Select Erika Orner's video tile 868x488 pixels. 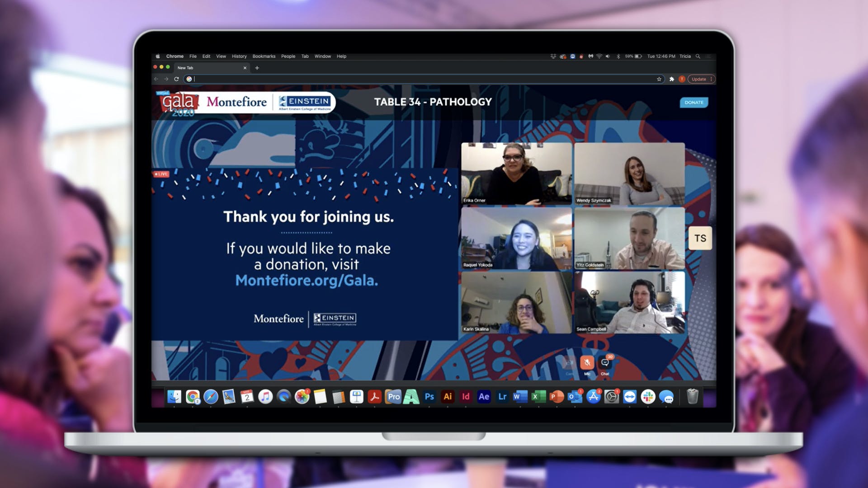point(516,174)
